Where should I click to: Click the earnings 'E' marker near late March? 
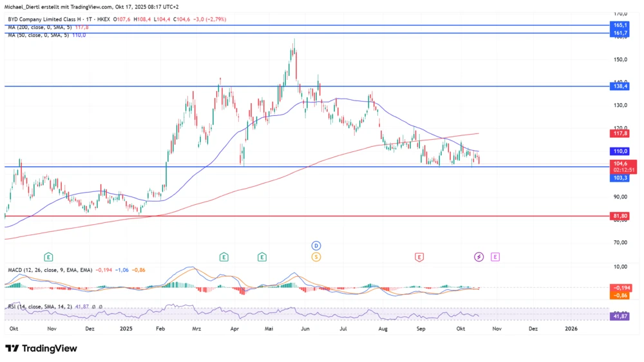coord(223,257)
